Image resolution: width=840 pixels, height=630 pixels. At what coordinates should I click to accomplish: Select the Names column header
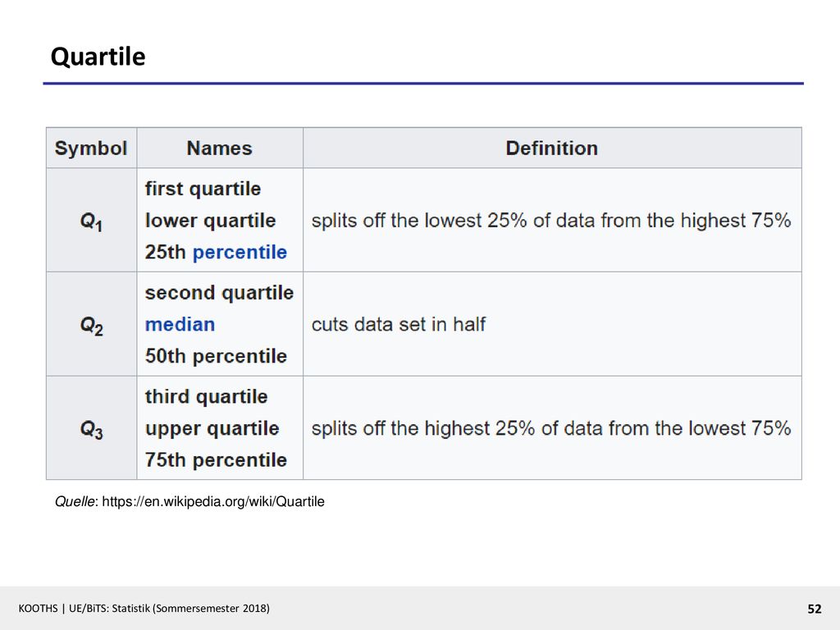tap(220, 148)
